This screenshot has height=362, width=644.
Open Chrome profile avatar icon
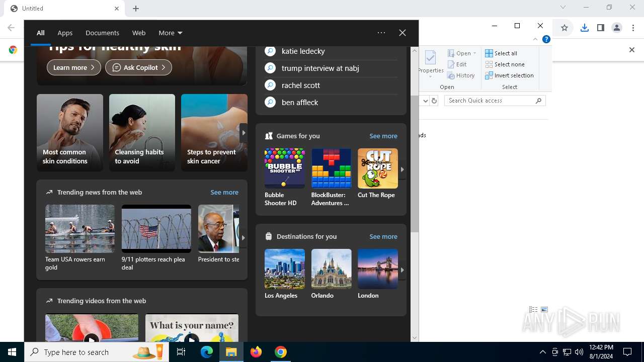(x=617, y=28)
